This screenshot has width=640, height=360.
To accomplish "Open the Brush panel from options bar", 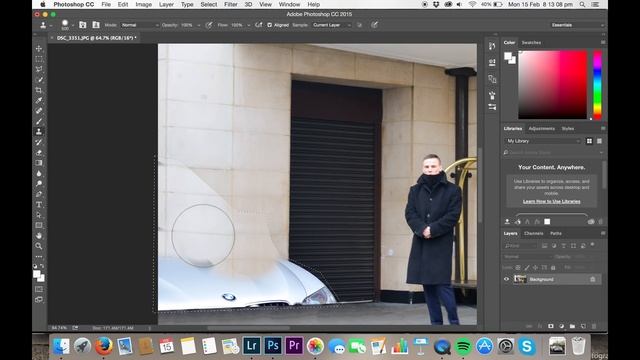I will coord(82,25).
